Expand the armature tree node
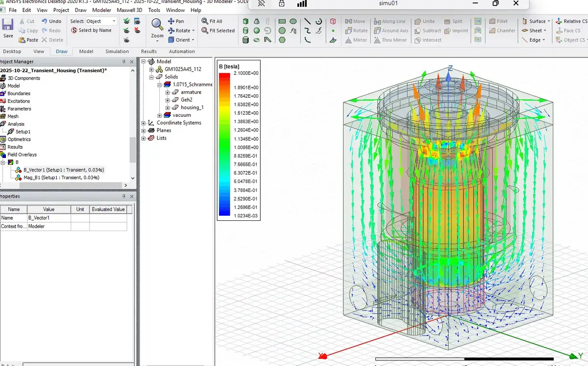Image resolution: width=588 pixels, height=366 pixels. pyautogui.click(x=168, y=92)
